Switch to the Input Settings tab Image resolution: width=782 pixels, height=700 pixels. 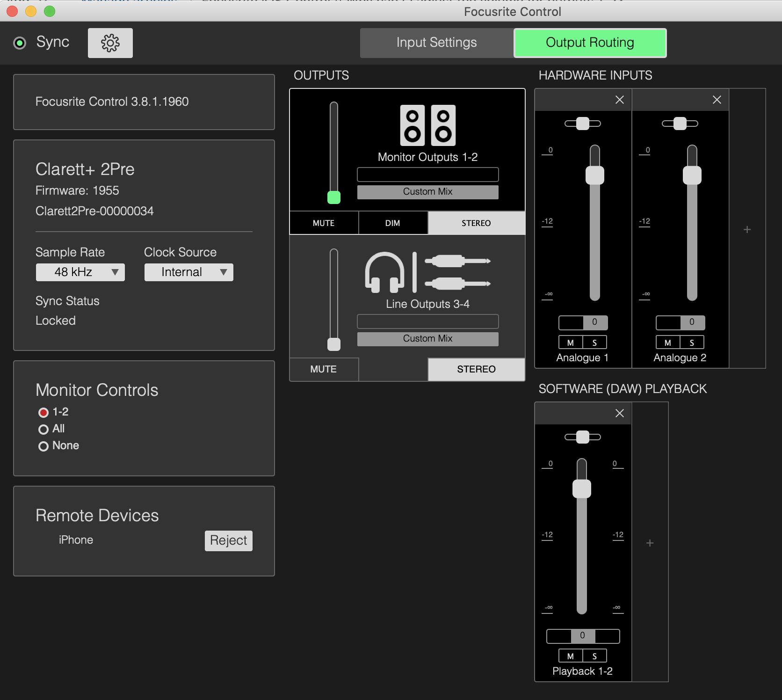tap(436, 43)
